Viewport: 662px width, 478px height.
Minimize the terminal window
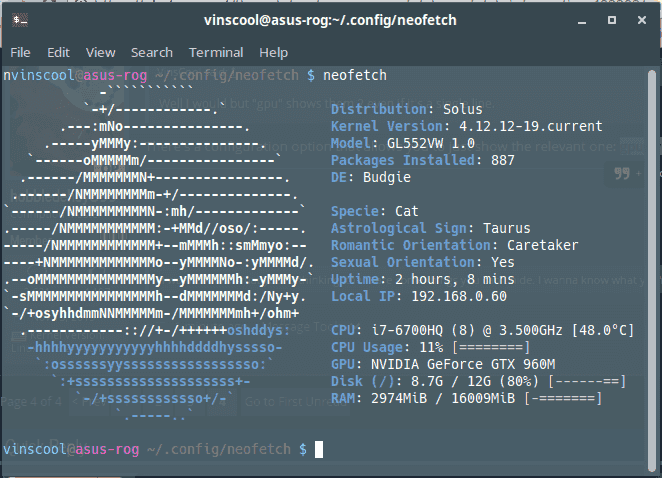point(582,20)
